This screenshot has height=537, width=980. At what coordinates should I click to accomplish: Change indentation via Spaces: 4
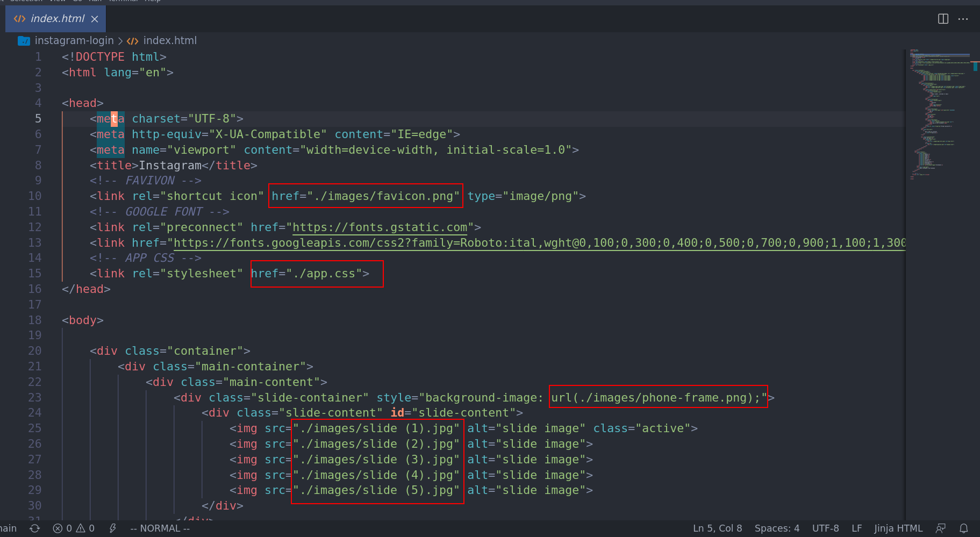point(777,528)
